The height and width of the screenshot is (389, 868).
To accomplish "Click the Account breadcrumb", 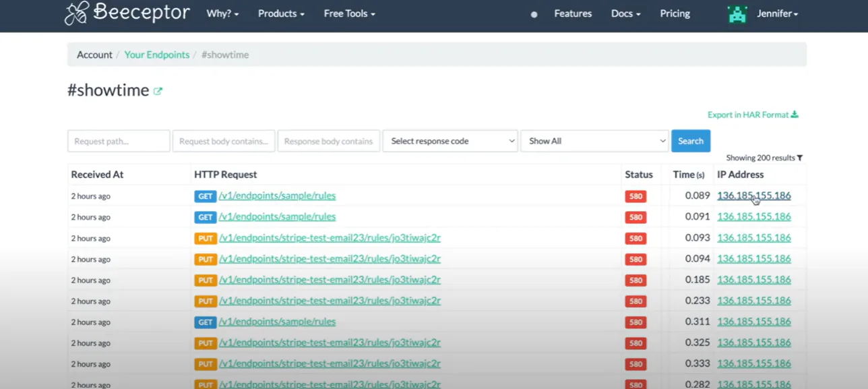I will pyautogui.click(x=94, y=55).
